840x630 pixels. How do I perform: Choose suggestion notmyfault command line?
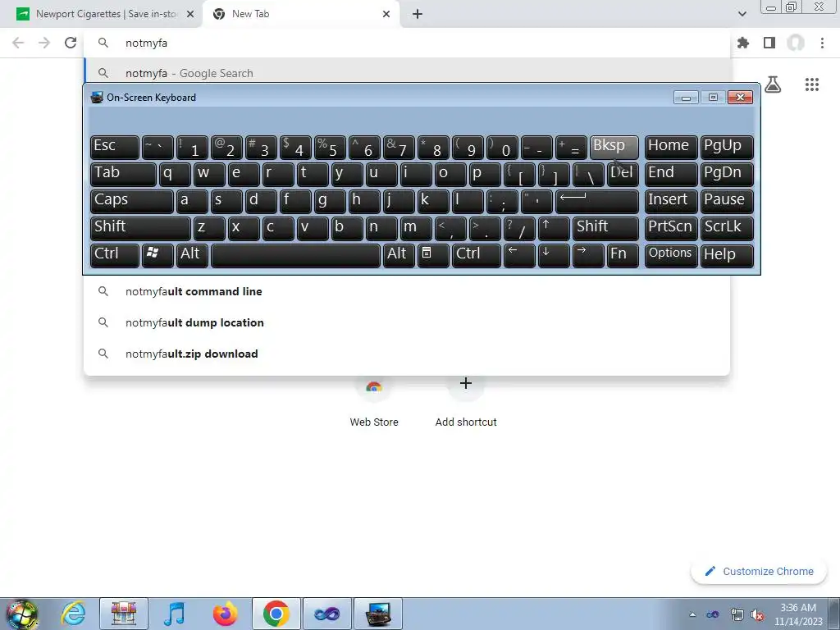click(x=407, y=291)
